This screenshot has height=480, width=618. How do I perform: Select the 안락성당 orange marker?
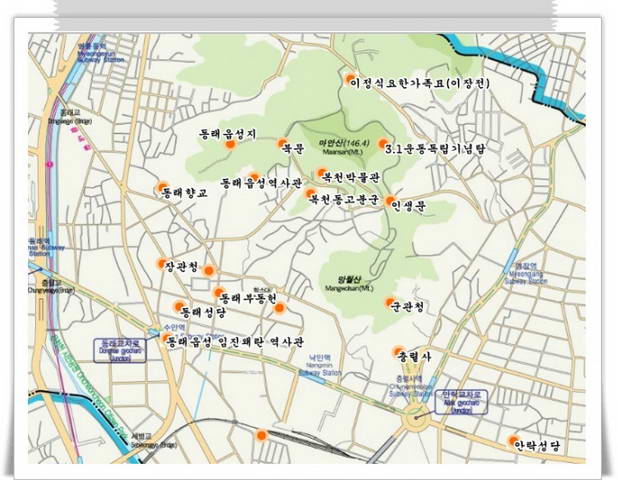(x=513, y=441)
